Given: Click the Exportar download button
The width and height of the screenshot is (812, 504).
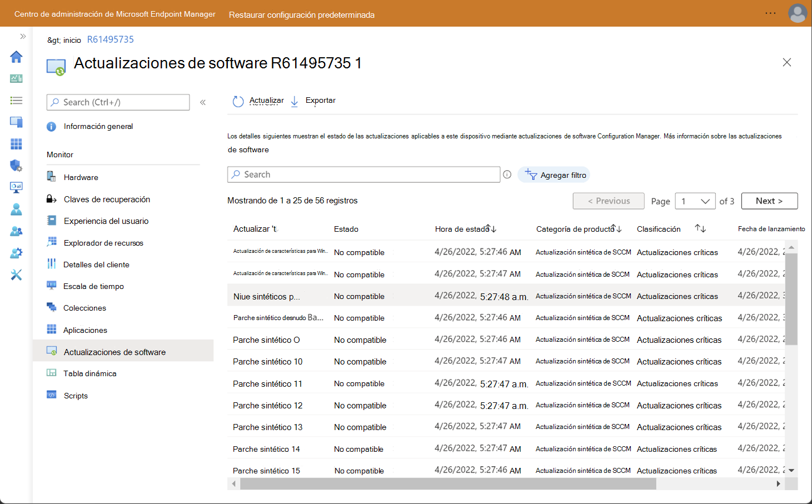Looking at the screenshot, I should (313, 101).
